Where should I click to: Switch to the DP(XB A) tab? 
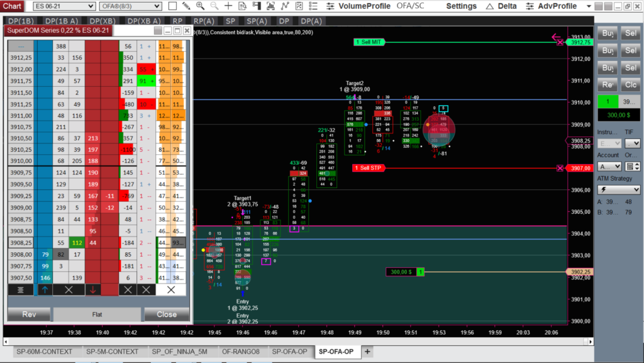point(144,21)
